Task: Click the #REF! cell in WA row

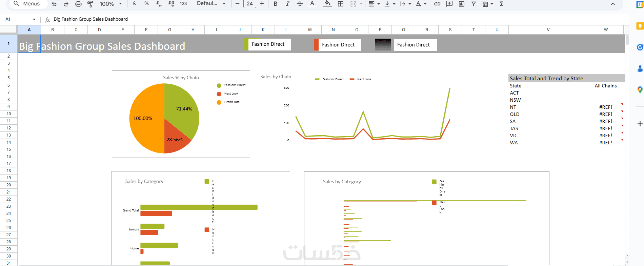Action: coord(606,143)
